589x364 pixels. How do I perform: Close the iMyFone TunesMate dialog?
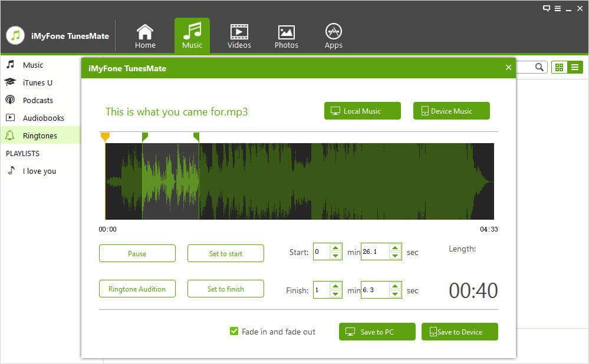[x=508, y=68]
